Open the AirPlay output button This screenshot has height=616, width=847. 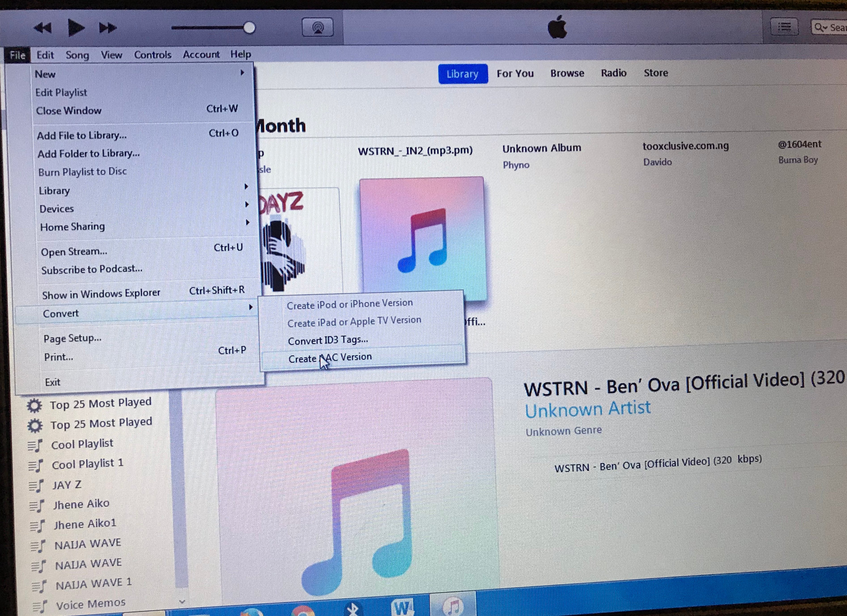(x=317, y=27)
